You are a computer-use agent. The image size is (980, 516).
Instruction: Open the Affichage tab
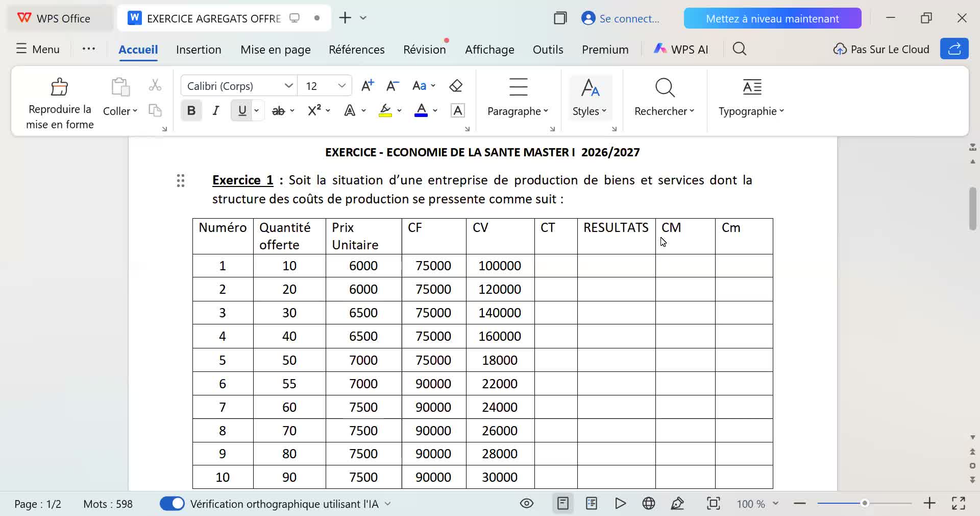[489, 50]
